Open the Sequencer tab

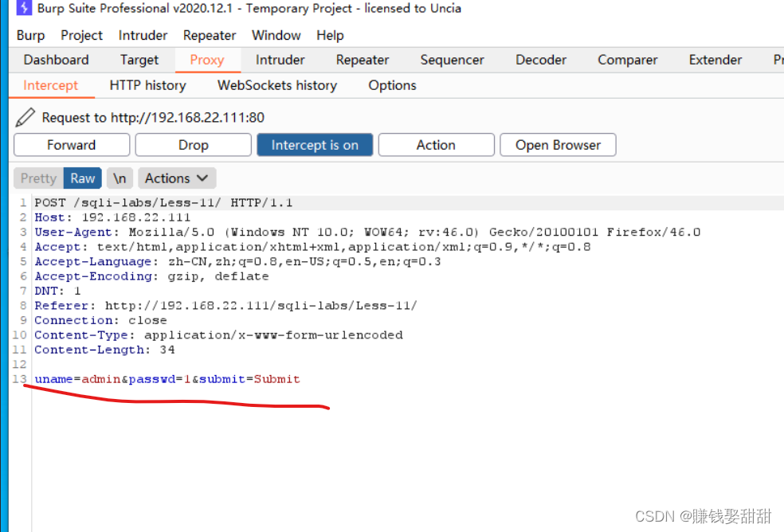452,60
